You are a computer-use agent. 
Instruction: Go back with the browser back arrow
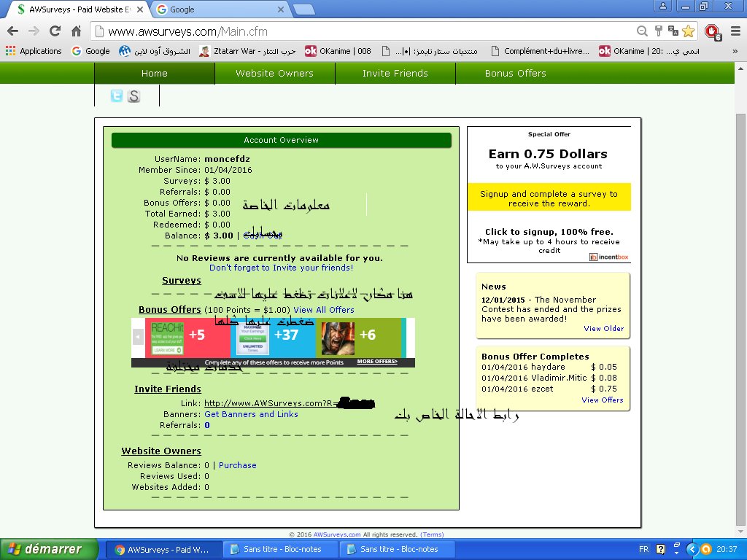(13, 31)
